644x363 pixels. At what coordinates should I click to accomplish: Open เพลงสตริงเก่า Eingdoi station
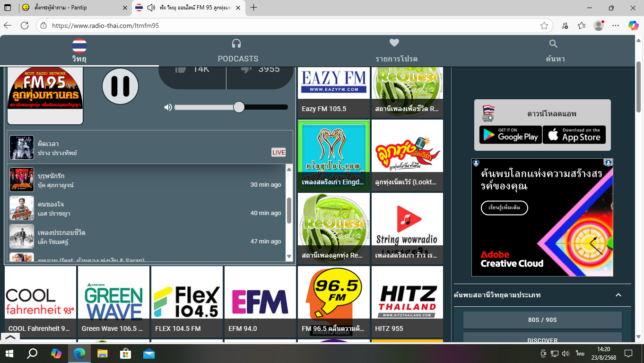334,155
